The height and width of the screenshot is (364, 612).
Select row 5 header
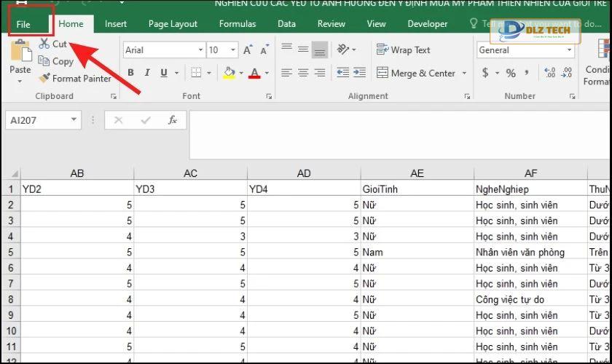click(x=11, y=252)
